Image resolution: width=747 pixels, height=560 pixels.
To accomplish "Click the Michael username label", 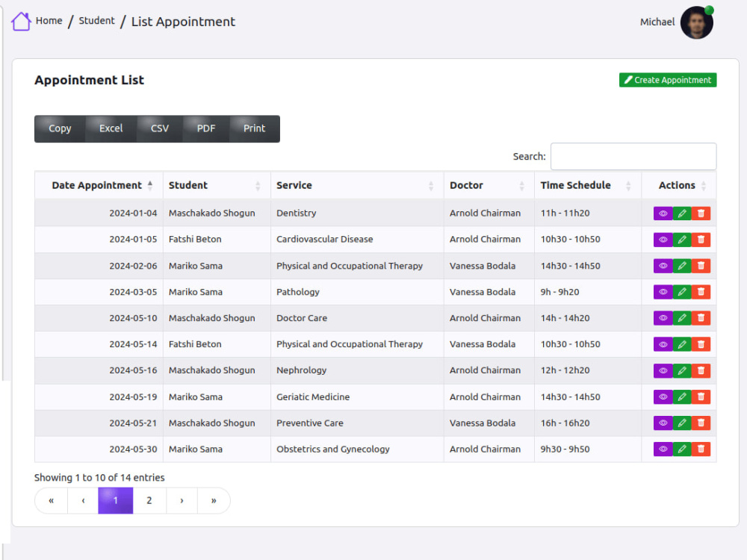I will (x=657, y=22).
